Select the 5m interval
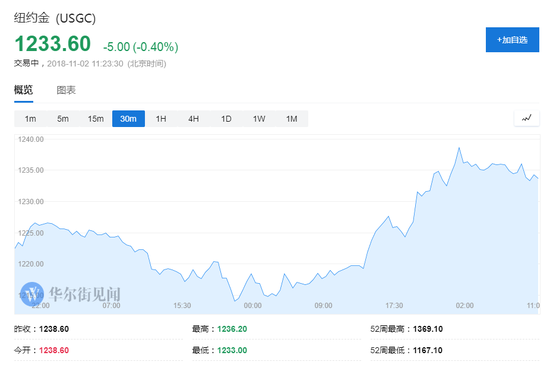The image size is (550, 368). [x=63, y=119]
